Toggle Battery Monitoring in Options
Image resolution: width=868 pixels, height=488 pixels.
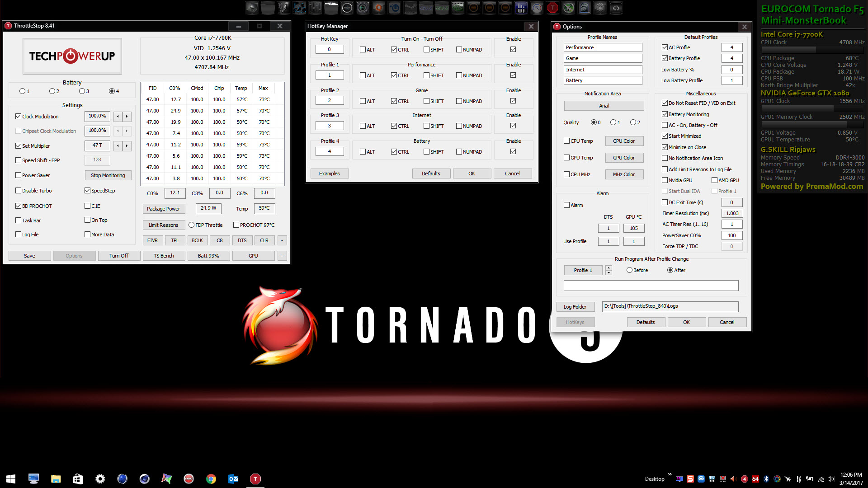[665, 114]
